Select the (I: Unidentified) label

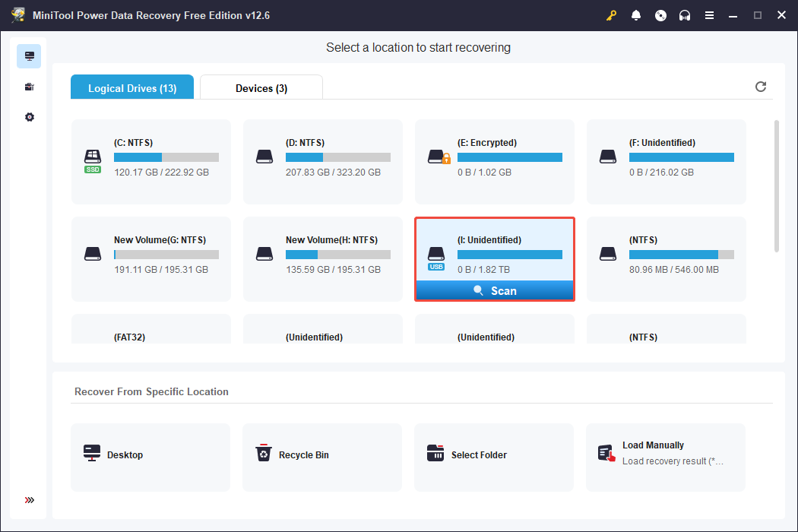(489, 240)
